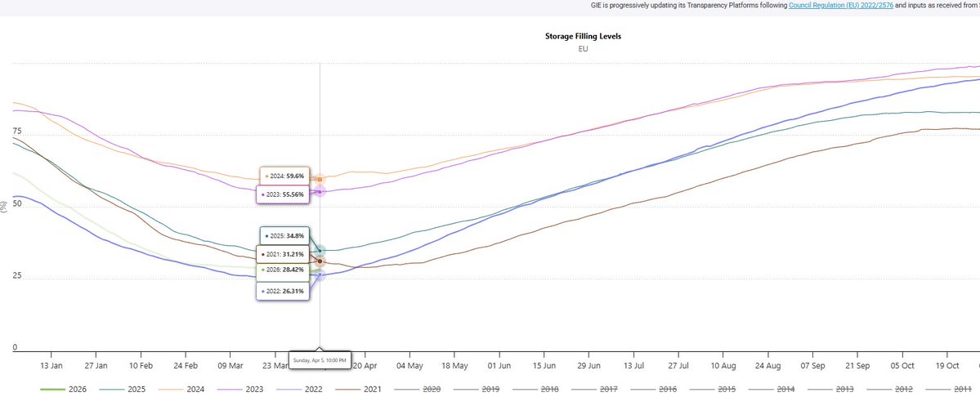Click the 07 Sep axis label
Viewport: 980px width, 406px height.
812,365
